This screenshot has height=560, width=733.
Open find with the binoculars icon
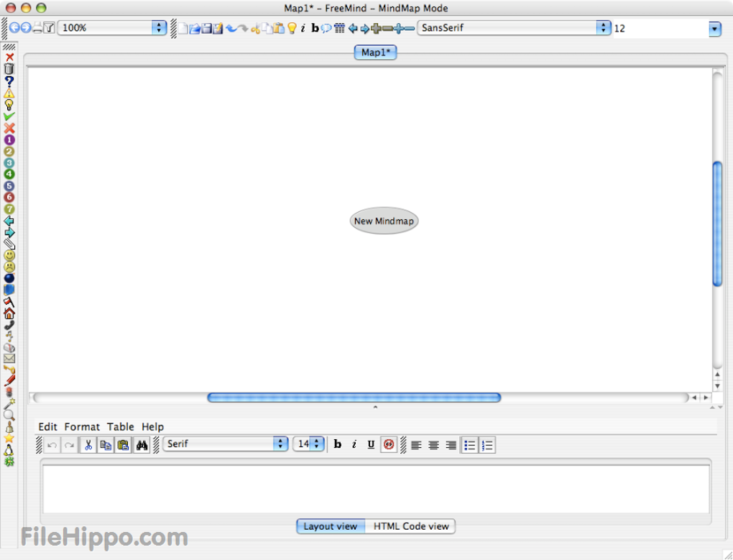[142, 445]
